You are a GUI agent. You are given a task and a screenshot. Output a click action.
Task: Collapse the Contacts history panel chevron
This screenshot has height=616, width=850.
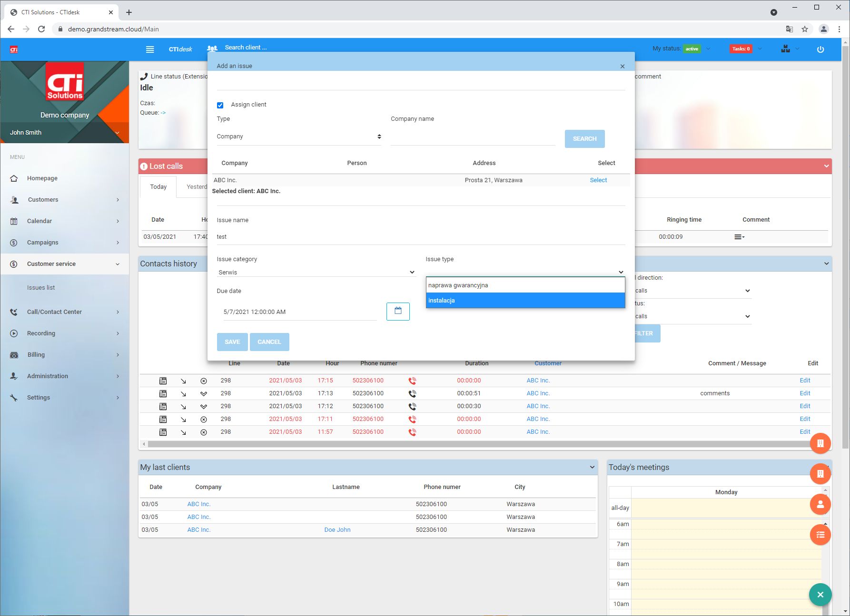(826, 264)
